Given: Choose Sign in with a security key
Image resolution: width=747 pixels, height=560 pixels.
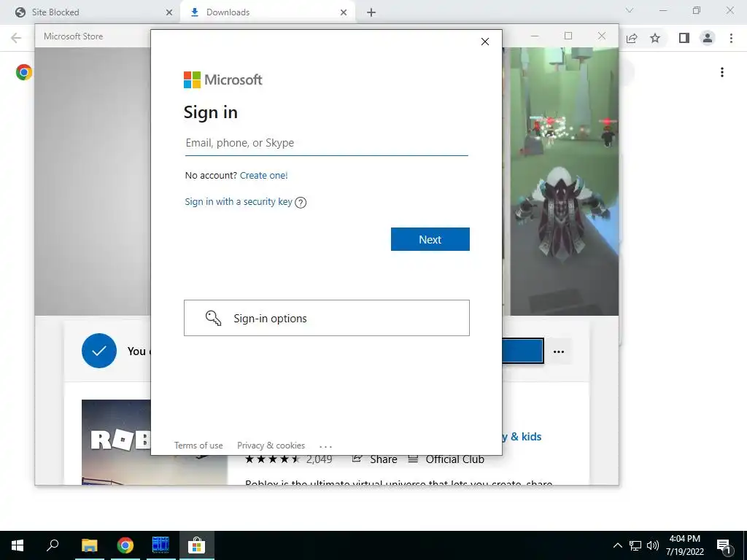Looking at the screenshot, I should pyautogui.click(x=239, y=201).
